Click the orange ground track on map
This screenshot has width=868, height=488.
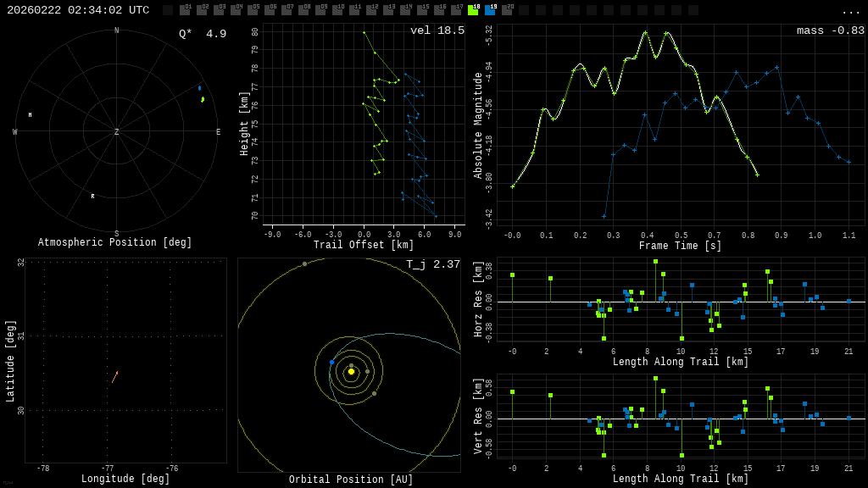pos(114,377)
